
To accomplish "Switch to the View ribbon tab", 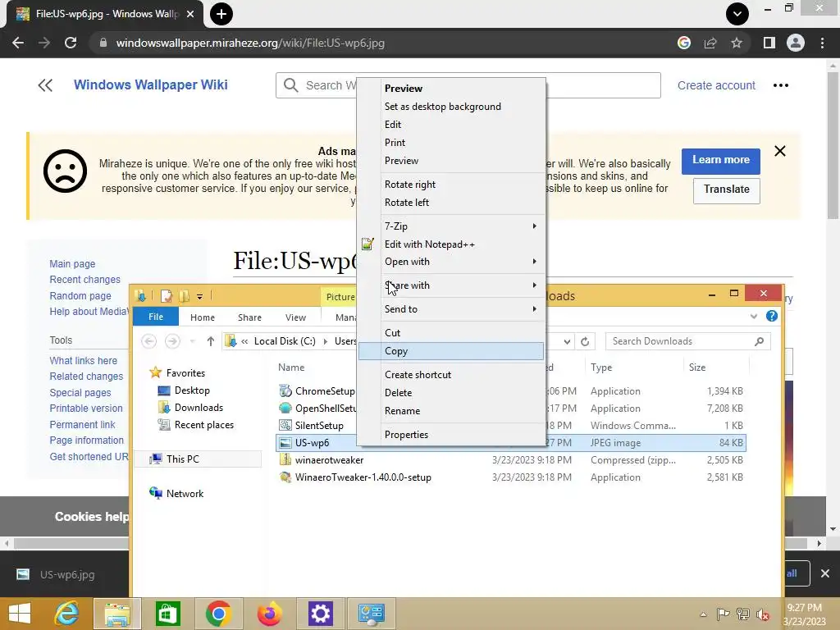I will [x=295, y=317].
